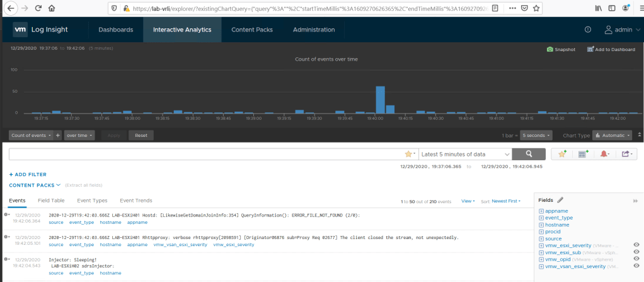Open gear menu for first event
Viewport: 644px width, 282px height.
click(x=7, y=215)
